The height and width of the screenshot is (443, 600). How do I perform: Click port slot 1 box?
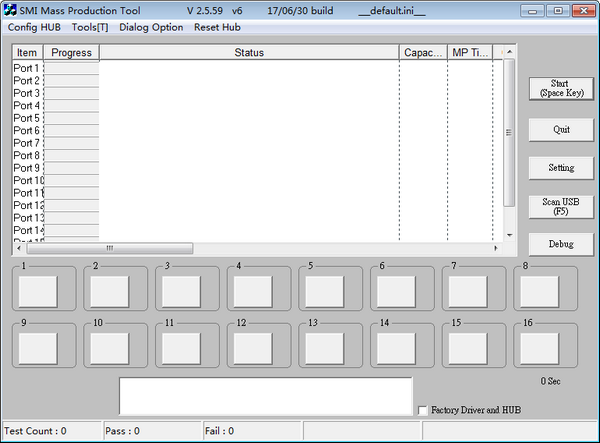coord(40,291)
